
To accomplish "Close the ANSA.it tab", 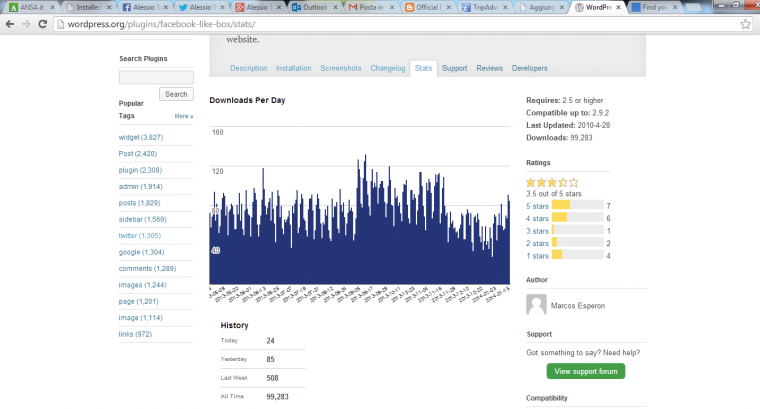I will point(52,7).
